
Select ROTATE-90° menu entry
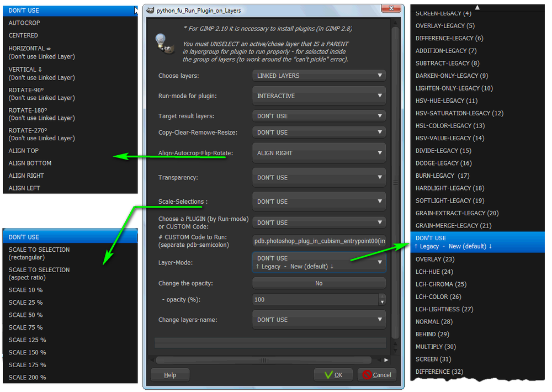click(x=70, y=94)
